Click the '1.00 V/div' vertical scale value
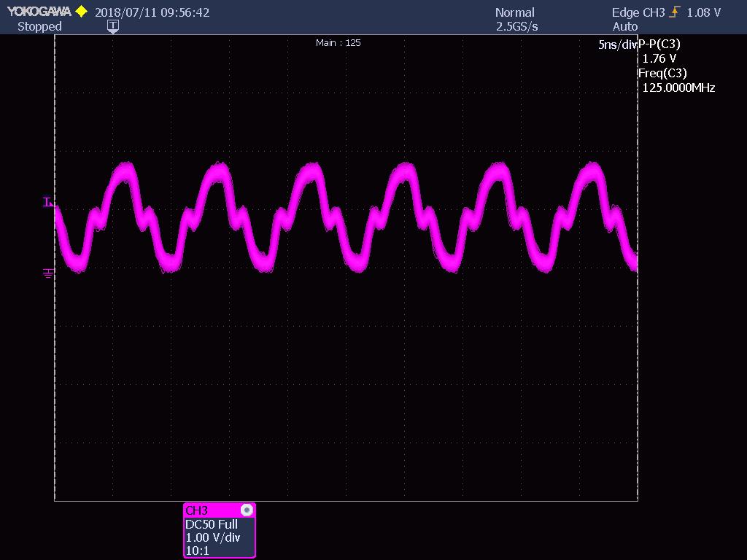 pyautogui.click(x=213, y=537)
